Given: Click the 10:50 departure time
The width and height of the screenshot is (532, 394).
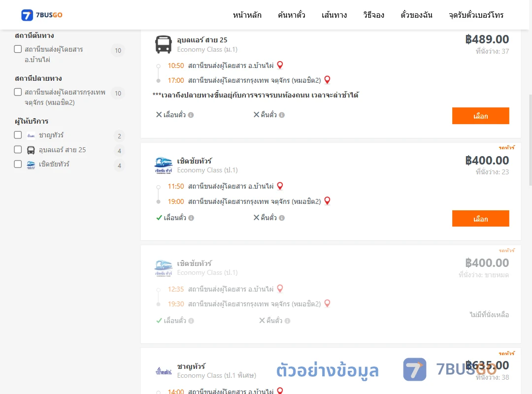Looking at the screenshot, I should (x=176, y=66).
